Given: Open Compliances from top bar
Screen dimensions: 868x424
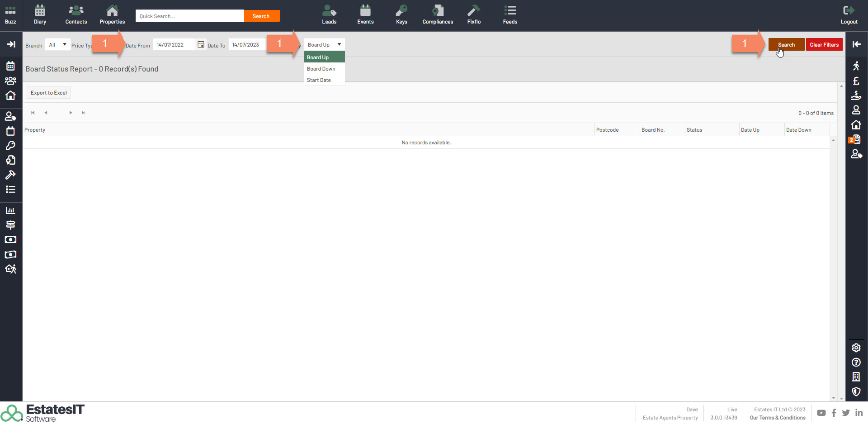Looking at the screenshot, I should coord(438,15).
